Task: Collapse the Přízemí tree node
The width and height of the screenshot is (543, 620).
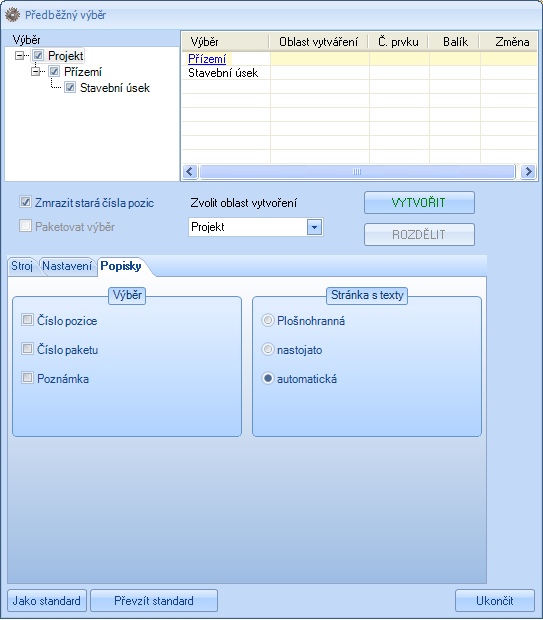Action: [x=36, y=72]
